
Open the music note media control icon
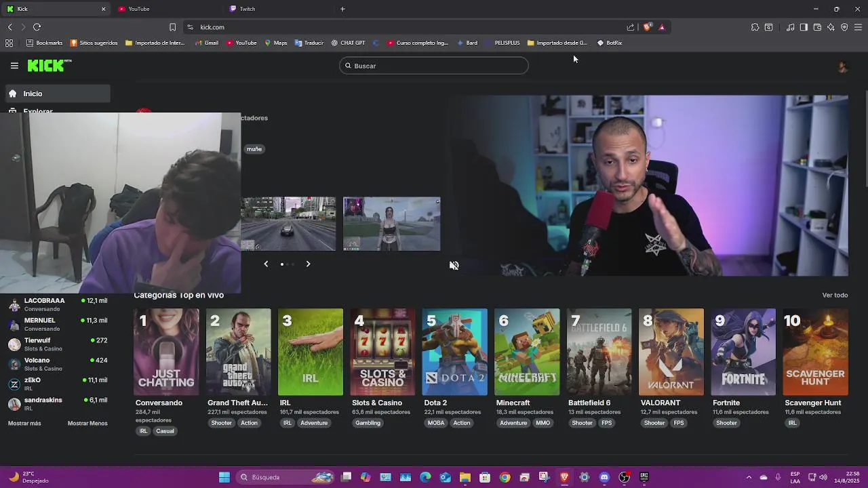(x=790, y=27)
